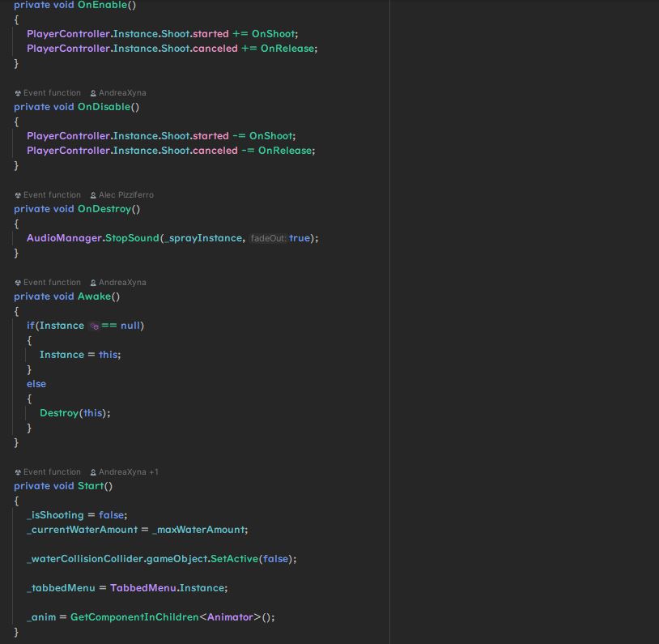Click the Event function icon above Awake
The image size is (659, 644).
tap(18, 283)
